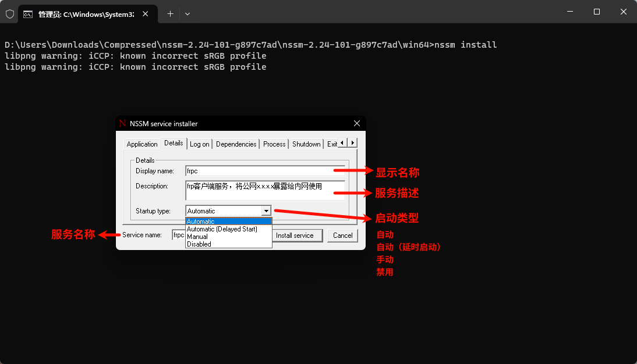This screenshot has width=637, height=364.
Task: Click the shield icon in the terminal title bar
Action: tap(10, 14)
